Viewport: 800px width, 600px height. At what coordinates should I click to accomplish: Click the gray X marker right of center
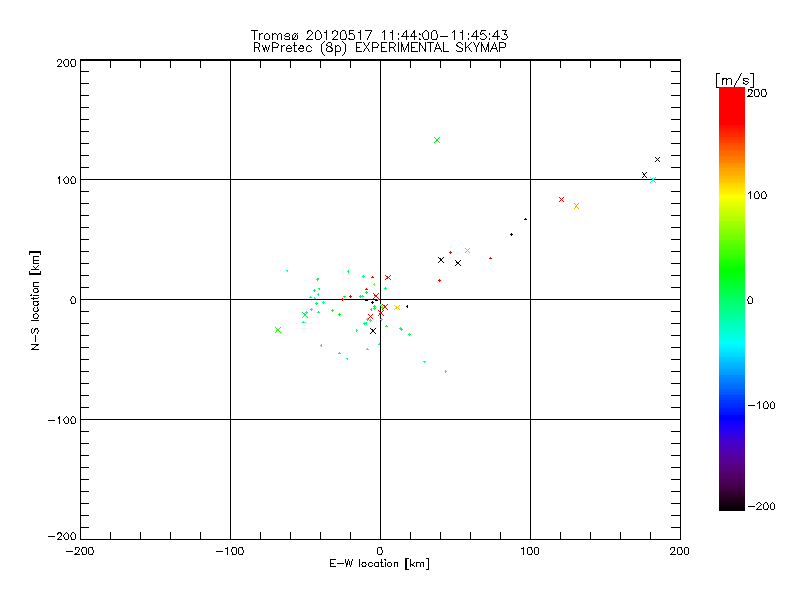(x=467, y=250)
